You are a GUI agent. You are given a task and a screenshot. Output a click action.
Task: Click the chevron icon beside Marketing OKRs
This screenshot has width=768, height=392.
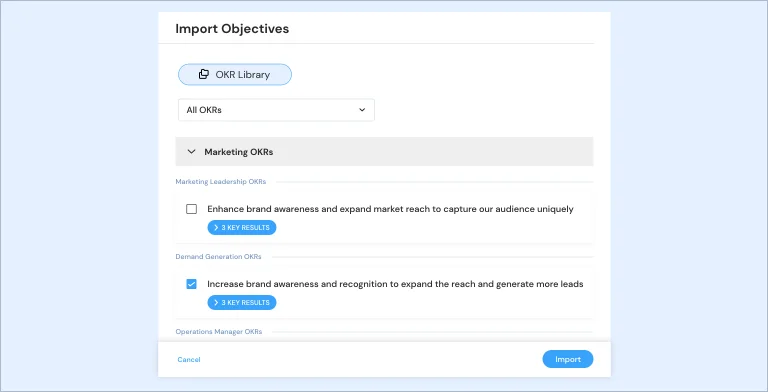click(x=192, y=152)
